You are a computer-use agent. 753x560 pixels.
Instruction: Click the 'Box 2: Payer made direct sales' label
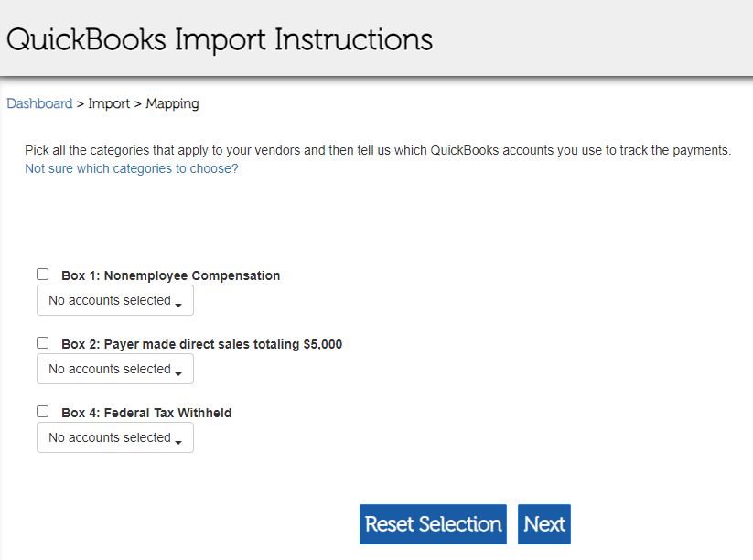201,344
